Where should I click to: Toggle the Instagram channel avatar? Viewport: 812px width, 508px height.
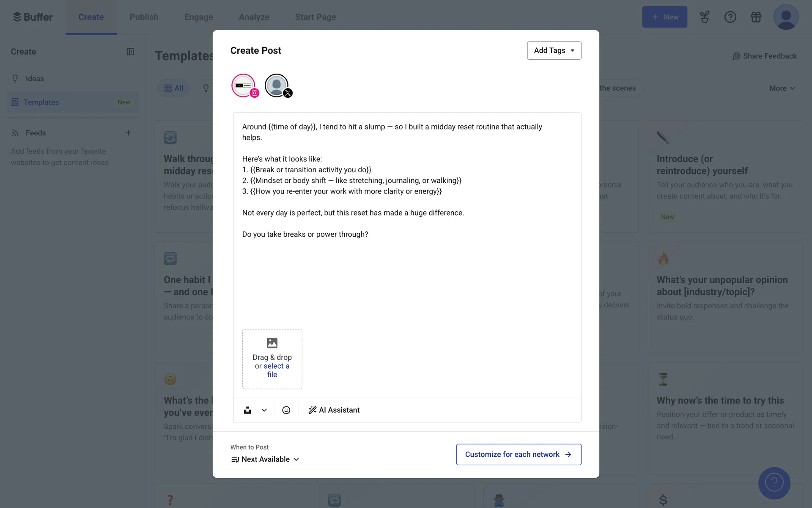click(x=244, y=86)
